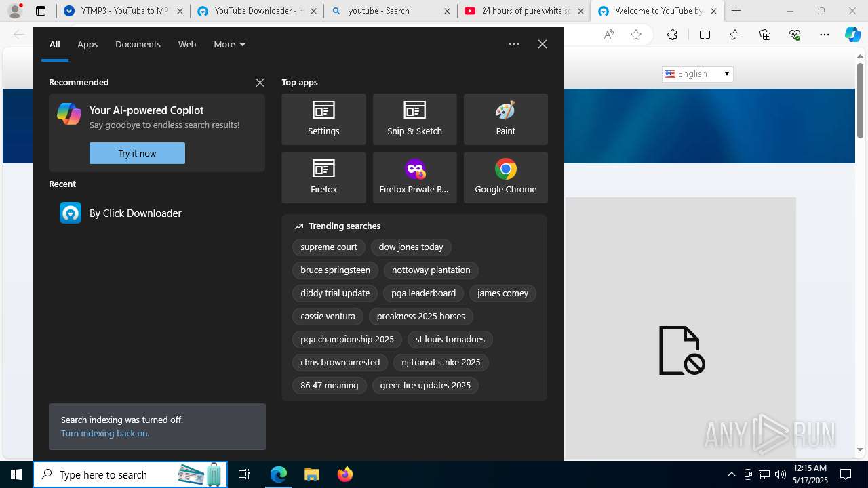The image size is (868, 488).
Task: Search trending 'supreme court'
Action: (x=329, y=247)
